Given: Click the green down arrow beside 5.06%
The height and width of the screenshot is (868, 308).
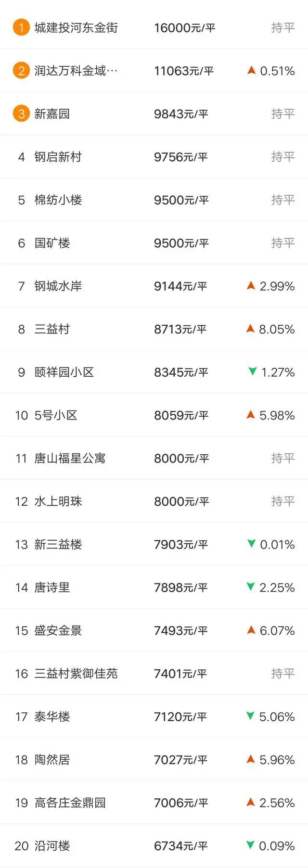Looking at the screenshot, I should 250,716.
